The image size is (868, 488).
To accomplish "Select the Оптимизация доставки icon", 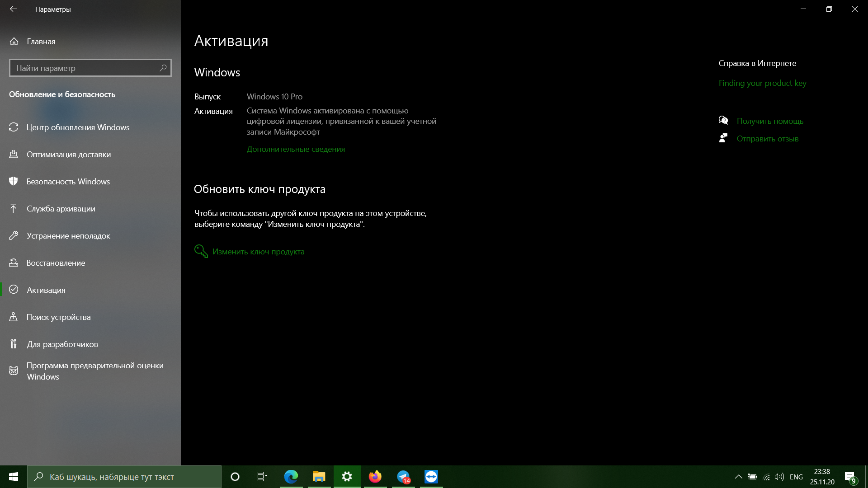I will pyautogui.click(x=14, y=155).
